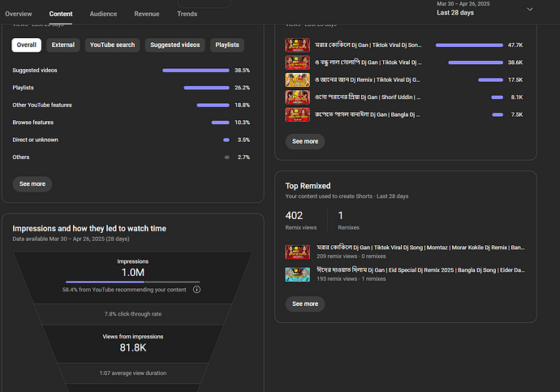The height and width of the screenshot is (392, 560).
Task: Open Eid Special remixed video thumbnail
Action: tap(298, 274)
